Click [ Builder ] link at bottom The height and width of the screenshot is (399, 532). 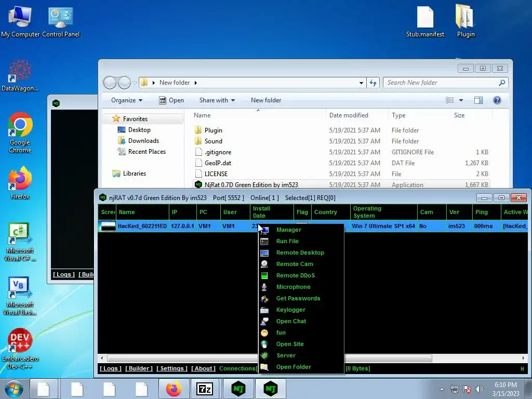pyautogui.click(x=139, y=368)
